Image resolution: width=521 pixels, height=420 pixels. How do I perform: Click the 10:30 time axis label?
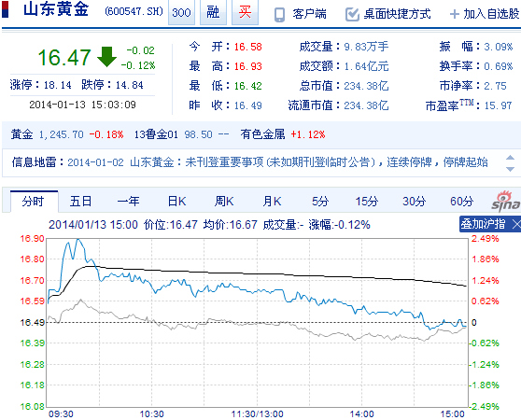(x=151, y=414)
